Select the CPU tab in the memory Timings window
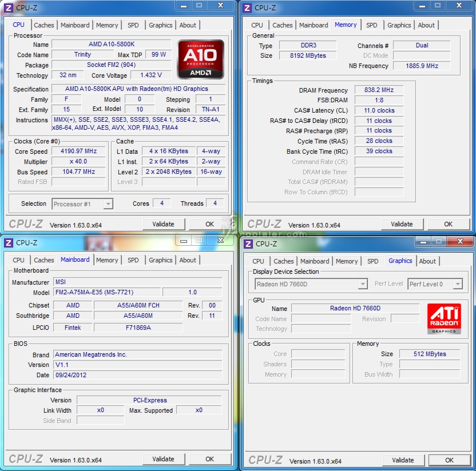 [x=257, y=25]
